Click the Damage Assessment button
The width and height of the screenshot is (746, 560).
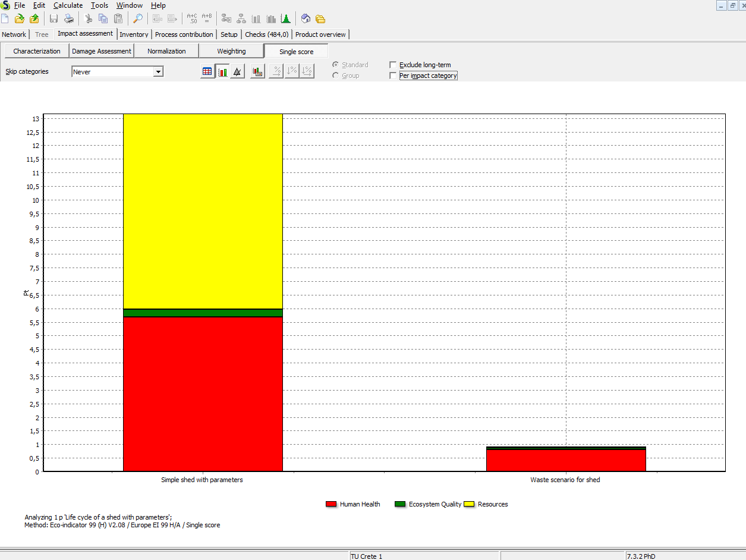[102, 51]
